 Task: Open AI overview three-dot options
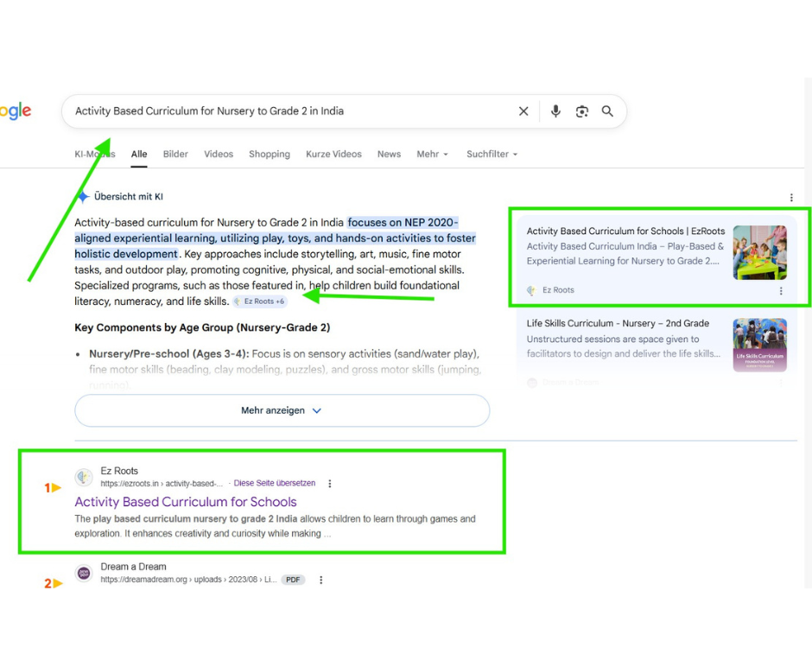point(791,197)
